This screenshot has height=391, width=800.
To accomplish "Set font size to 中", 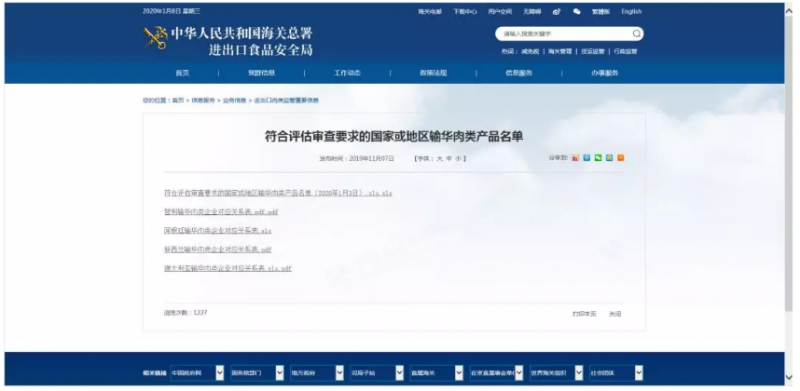I will point(448,159).
